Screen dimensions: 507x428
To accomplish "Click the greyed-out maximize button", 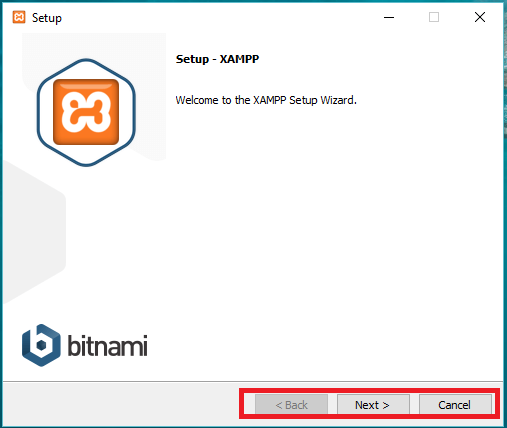I will coord(434,17).
